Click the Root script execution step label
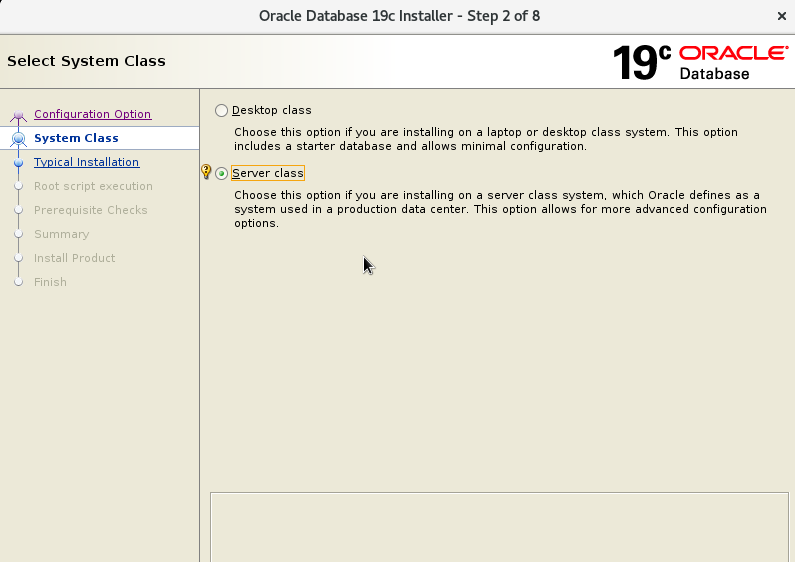795x562 pixels. [x=93, y=186]
